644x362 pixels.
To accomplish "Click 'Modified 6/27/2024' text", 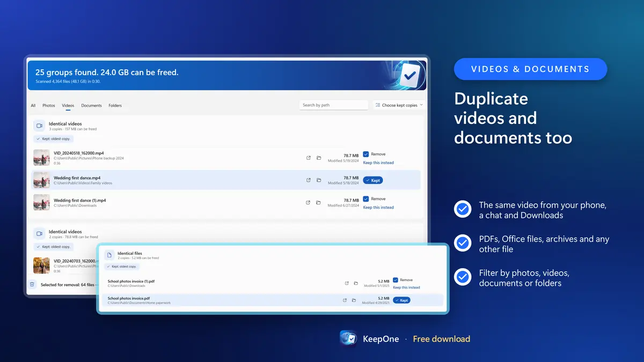I will point(343,205).
